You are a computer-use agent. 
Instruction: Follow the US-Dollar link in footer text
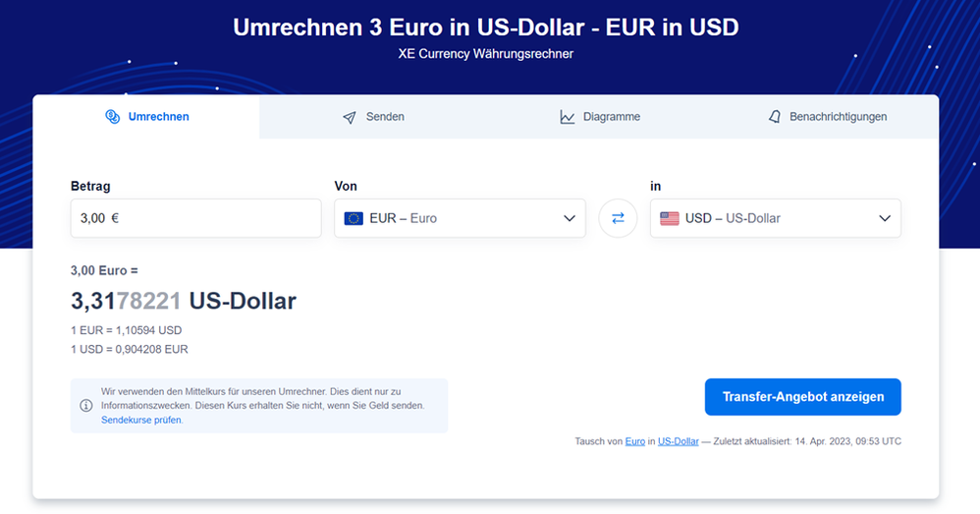(x=679, y=441)
